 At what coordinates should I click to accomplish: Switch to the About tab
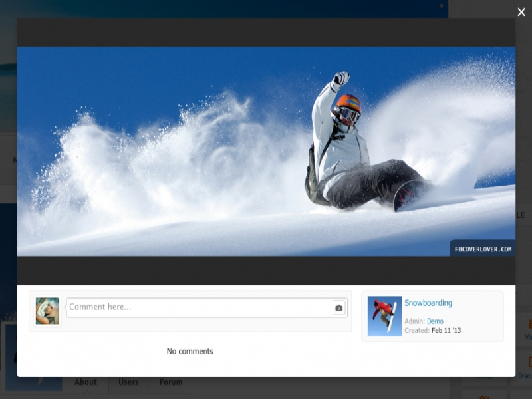tap(86, 382)
